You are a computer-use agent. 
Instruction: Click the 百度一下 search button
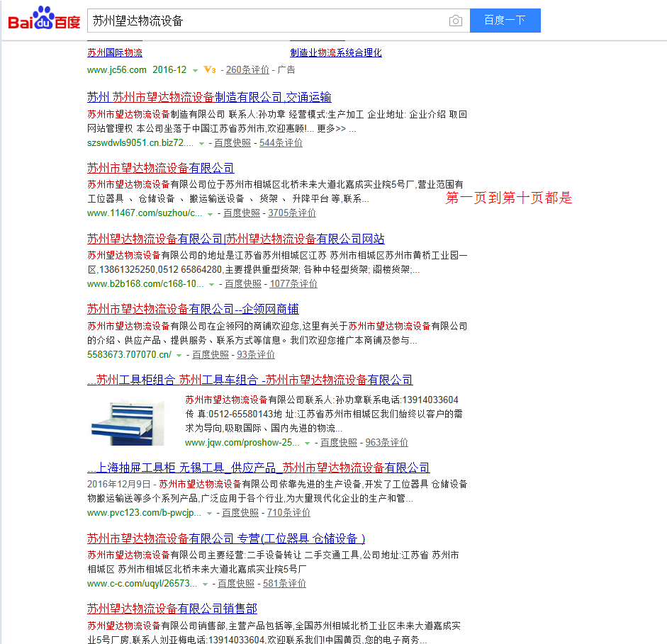[x=505, y=21]
